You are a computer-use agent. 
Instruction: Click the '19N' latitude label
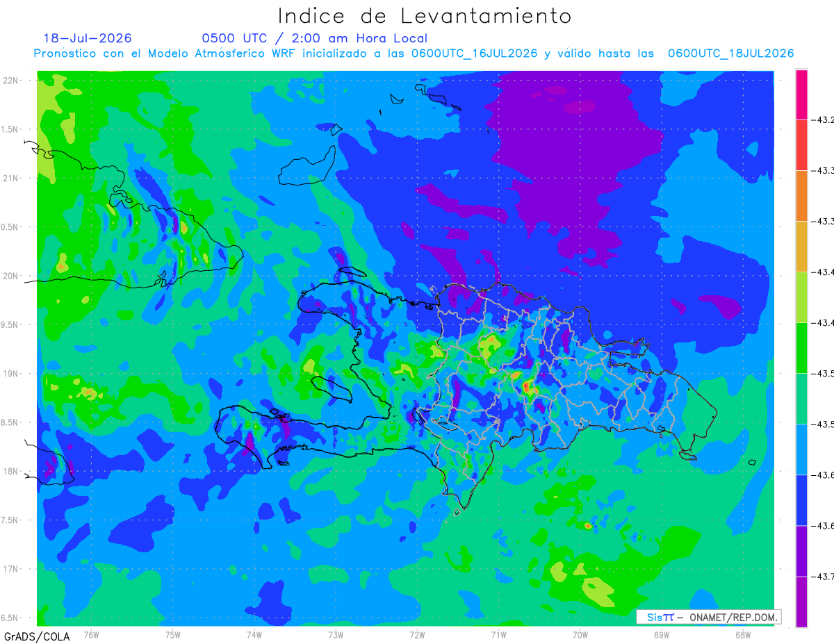pos(12,374)
